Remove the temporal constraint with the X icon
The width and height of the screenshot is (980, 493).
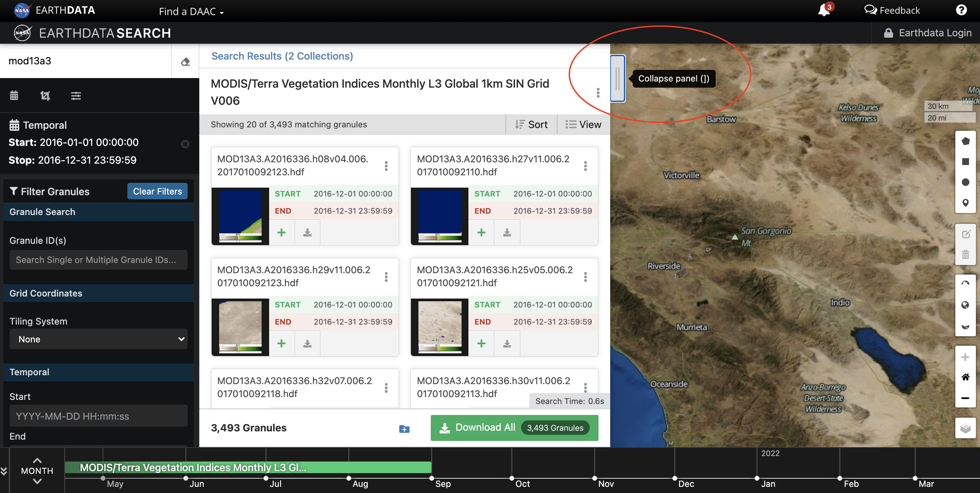tap(185, 144)
